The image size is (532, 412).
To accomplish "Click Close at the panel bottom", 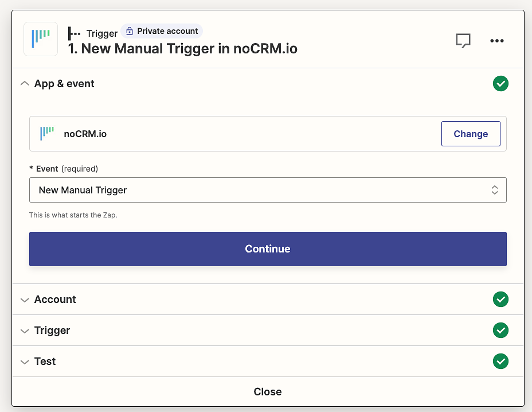I will 268,391.
